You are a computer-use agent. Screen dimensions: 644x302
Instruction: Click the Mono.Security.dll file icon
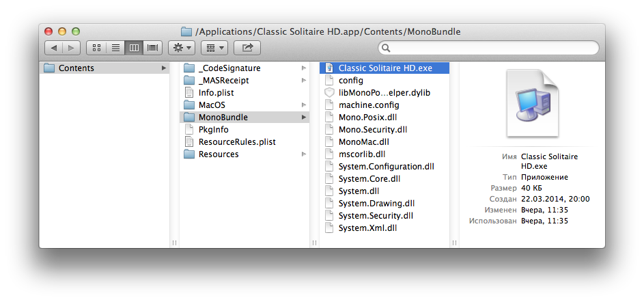(329, 130)
